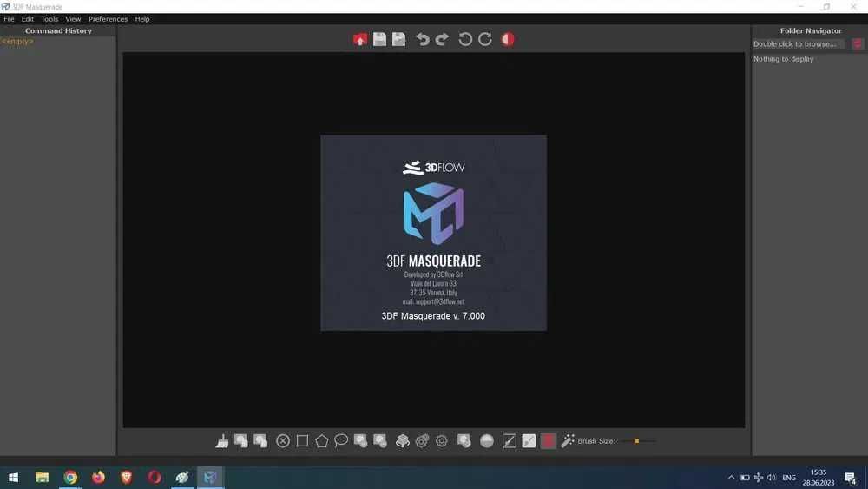The height and width of the screenshot is (489, 868).
Task: Open the Edit menu
Action: pyautogui.click(x=28, y=19)
